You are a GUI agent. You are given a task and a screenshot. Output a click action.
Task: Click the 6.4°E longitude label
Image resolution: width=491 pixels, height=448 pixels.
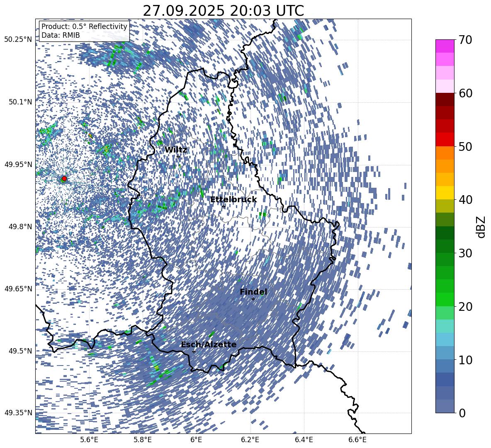[x=304, y=440]
